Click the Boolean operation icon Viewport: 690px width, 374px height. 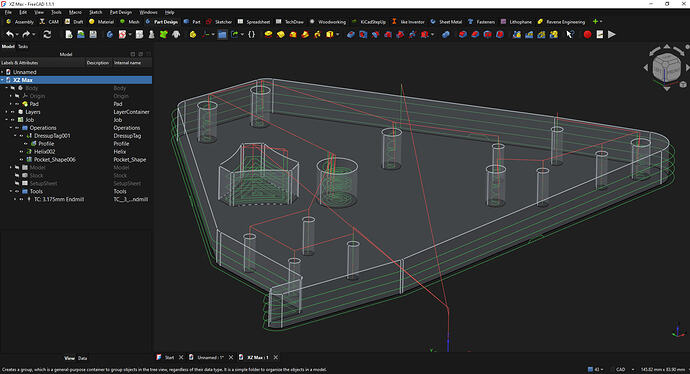click(x=446, y=34)
